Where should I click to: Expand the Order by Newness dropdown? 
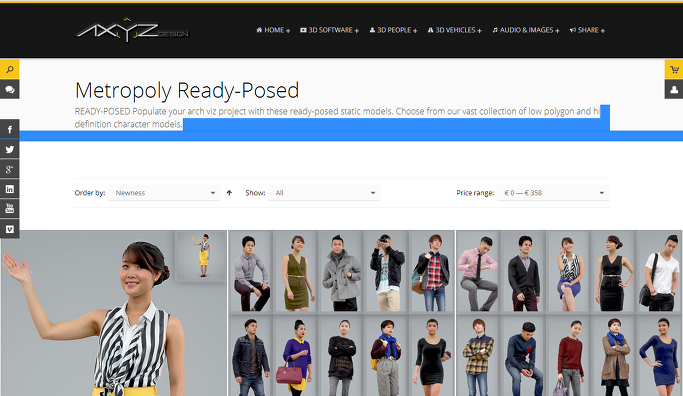164,193
